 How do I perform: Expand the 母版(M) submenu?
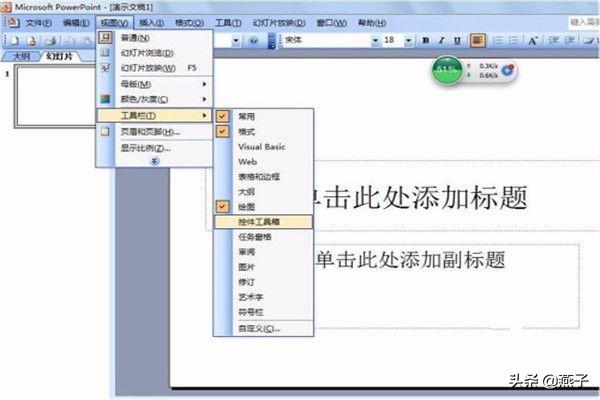(x=154, y=84)
